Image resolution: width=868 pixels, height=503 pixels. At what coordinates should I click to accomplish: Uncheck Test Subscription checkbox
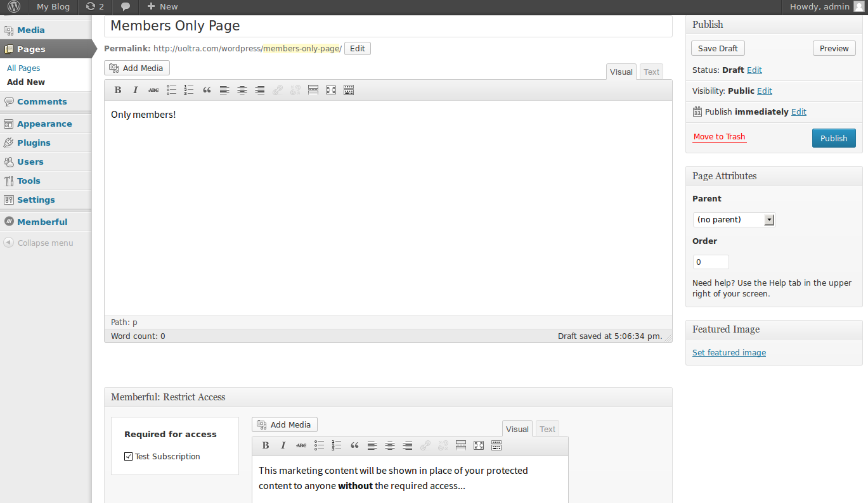(x=129, y=456)
